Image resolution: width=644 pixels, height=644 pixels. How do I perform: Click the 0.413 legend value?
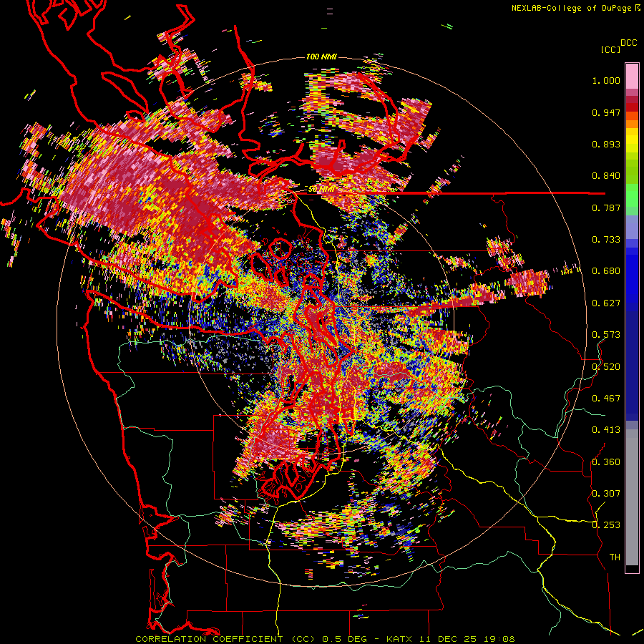point(606,430)
